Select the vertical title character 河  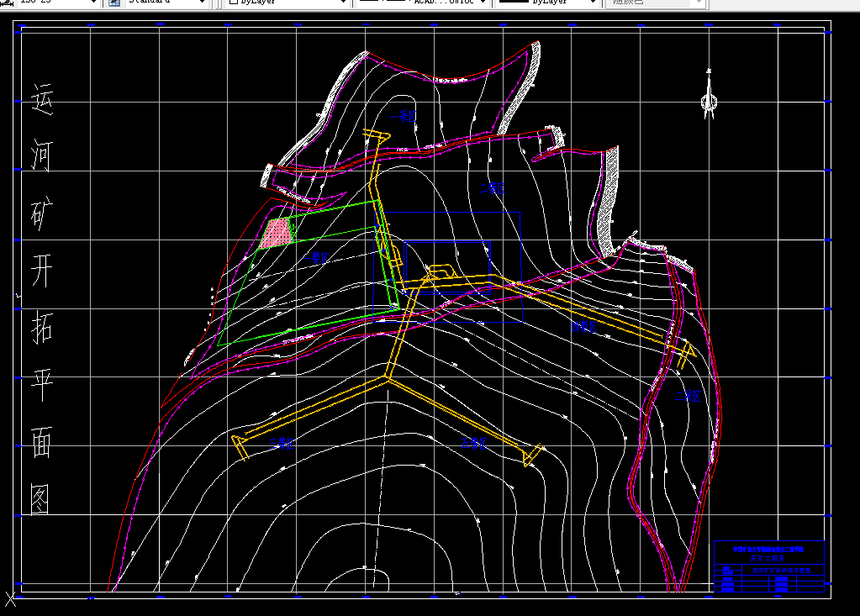pyautogui.click(x=42, y=155)
